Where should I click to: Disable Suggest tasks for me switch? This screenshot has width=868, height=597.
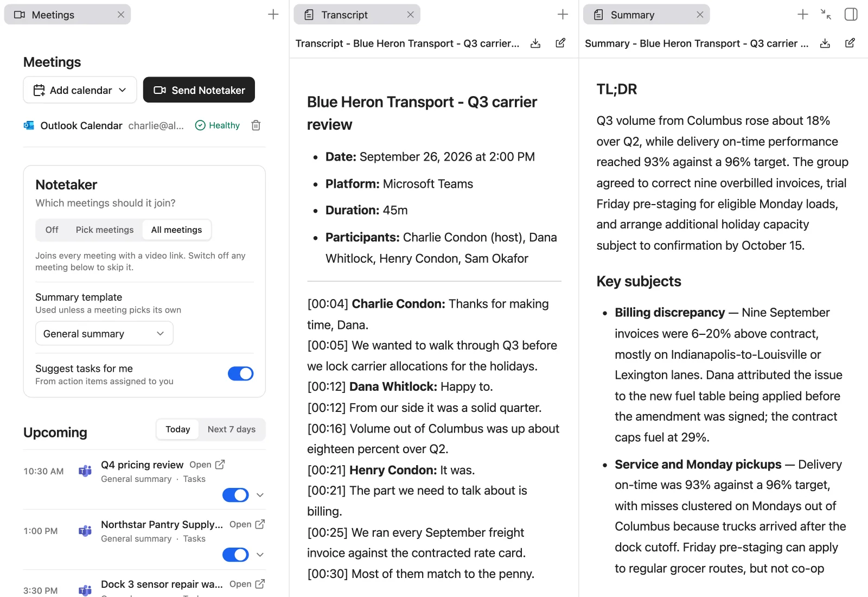(241, 373)
